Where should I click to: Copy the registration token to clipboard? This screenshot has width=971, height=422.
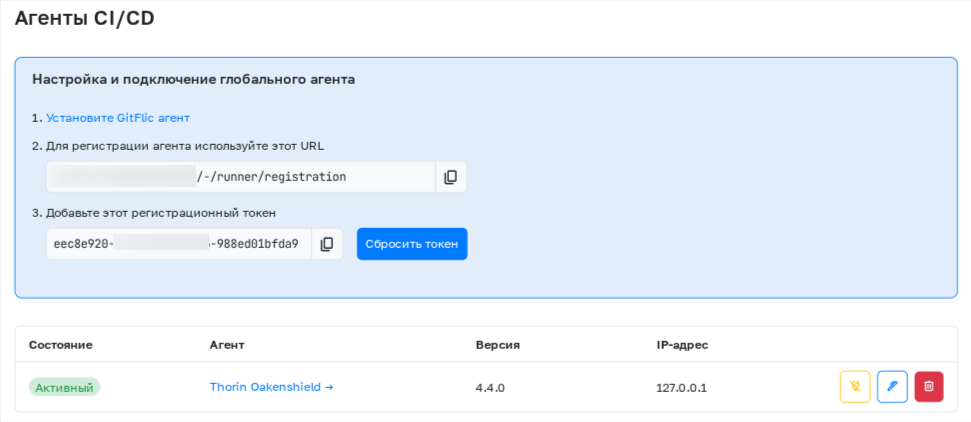(x=327, y=244)
